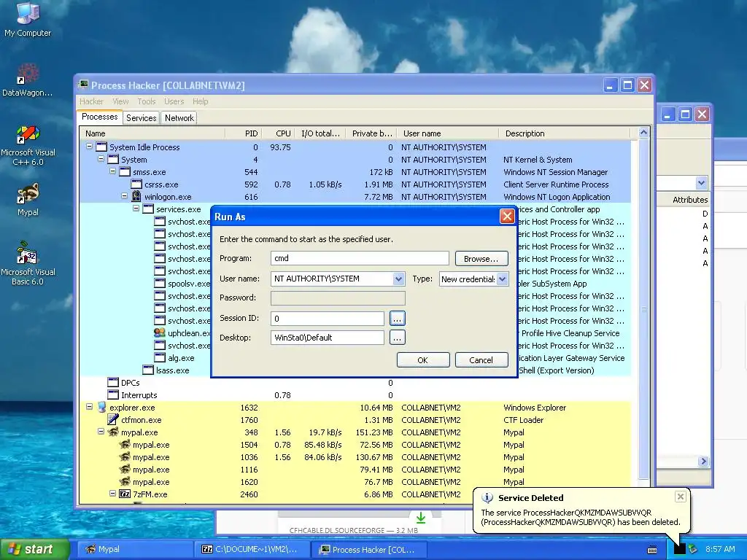Viewport: 747px width, 560px height.
Task: Click mypal.exe icon with PID 1504
Action: coord(125,444)
